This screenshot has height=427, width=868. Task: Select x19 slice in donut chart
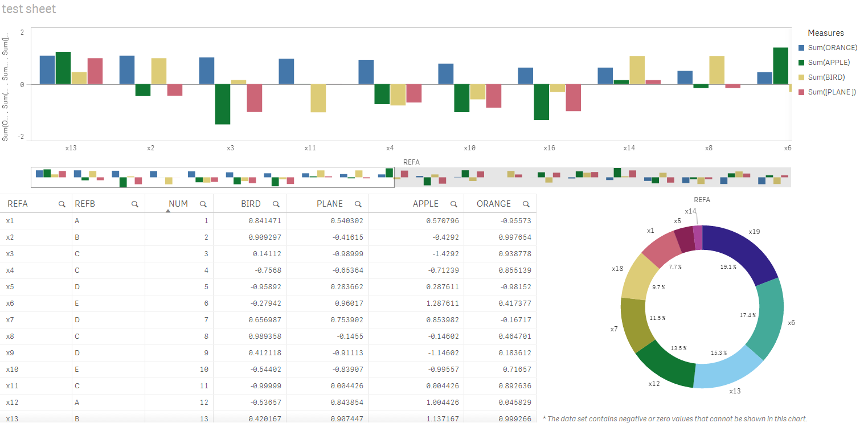[x=742, y=252]
